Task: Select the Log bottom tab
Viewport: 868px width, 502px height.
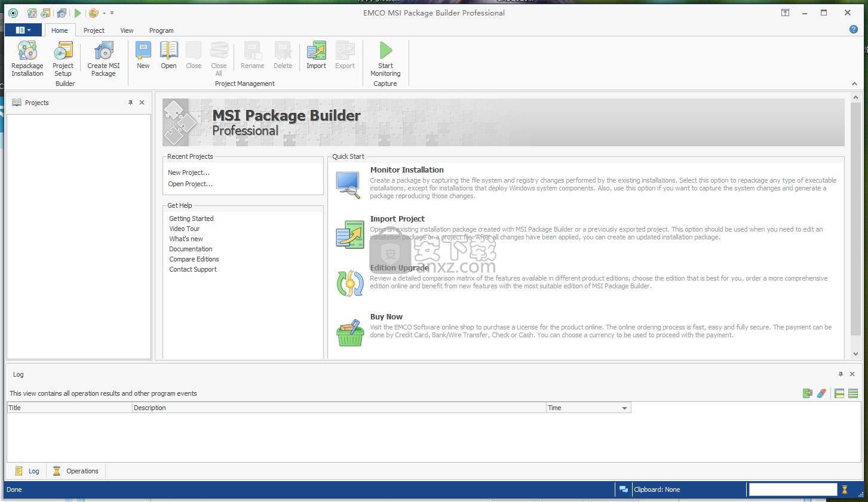Action: click(27, 471)
